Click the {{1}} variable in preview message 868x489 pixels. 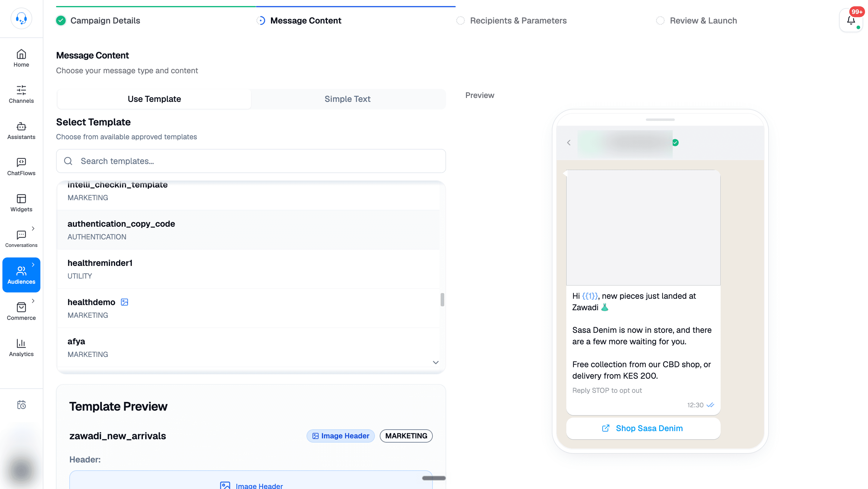(x=590, y=296)
